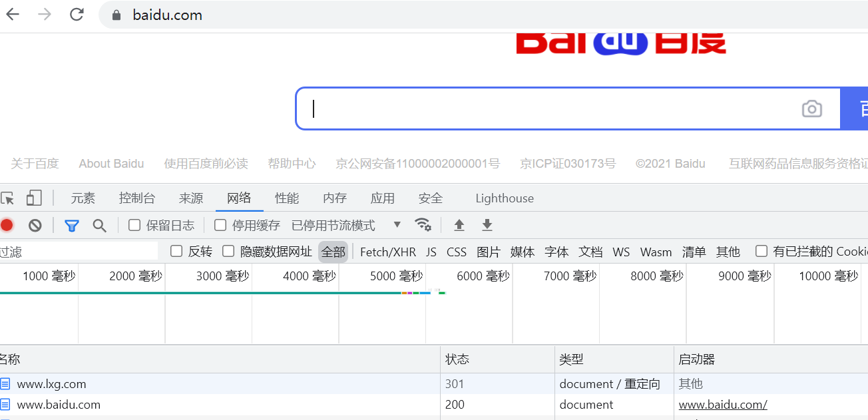The image size is (868, 420).
Task: Switch to the 安全 tab
Action: click(x=431, y=198)
